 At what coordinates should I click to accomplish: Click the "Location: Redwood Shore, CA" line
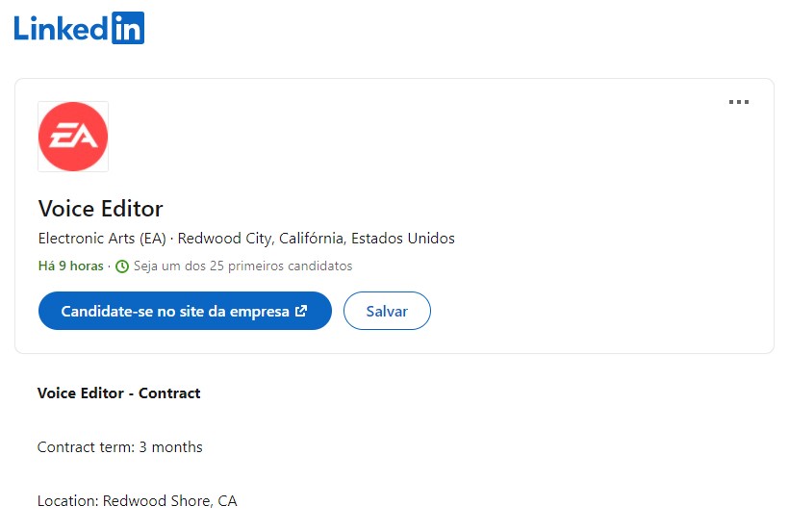click(x=137, y=501)
